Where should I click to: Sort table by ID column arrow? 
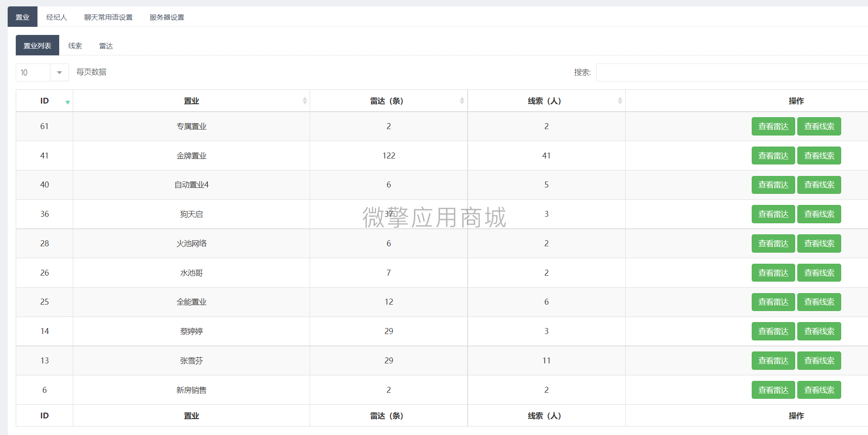coord(67,102)
